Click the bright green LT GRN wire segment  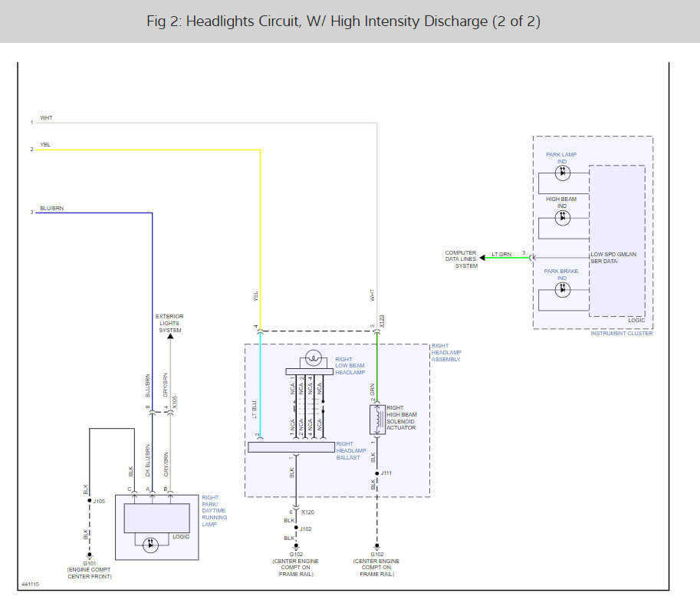507,258
